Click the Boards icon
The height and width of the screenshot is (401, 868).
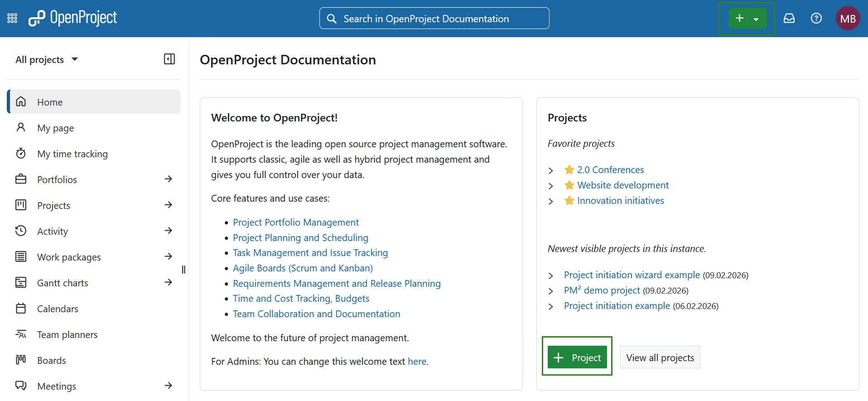tap(21, 360)
